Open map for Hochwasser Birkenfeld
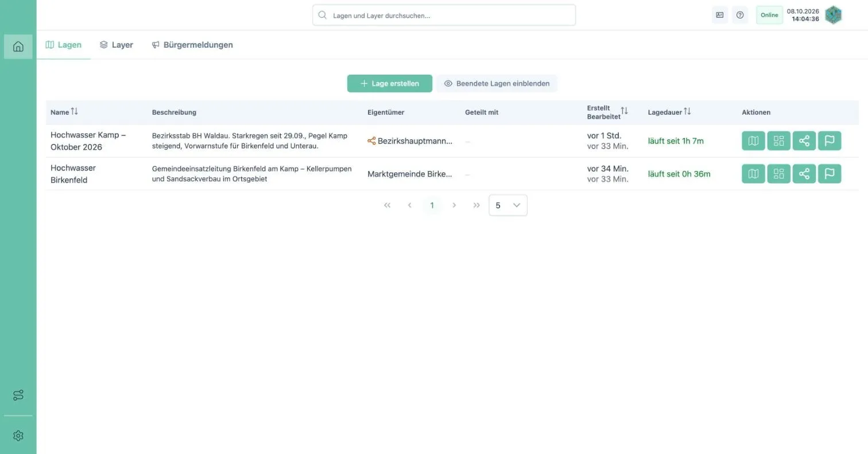 point(753,173)
